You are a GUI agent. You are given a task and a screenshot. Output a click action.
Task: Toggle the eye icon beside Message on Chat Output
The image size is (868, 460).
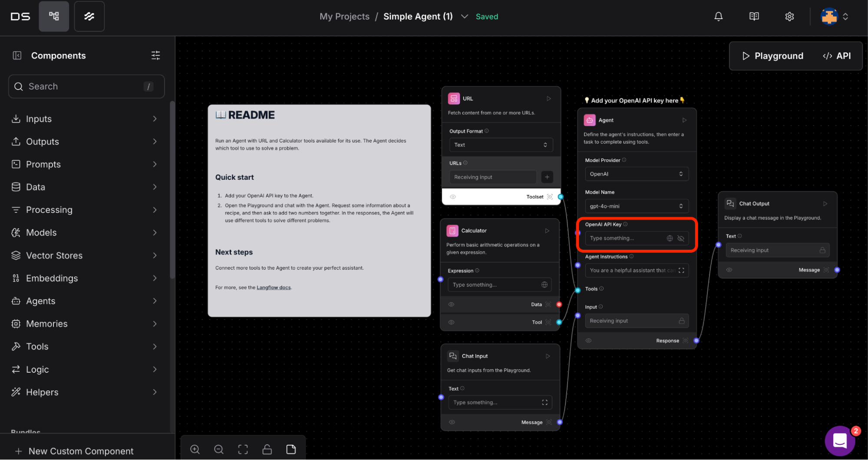729,269
